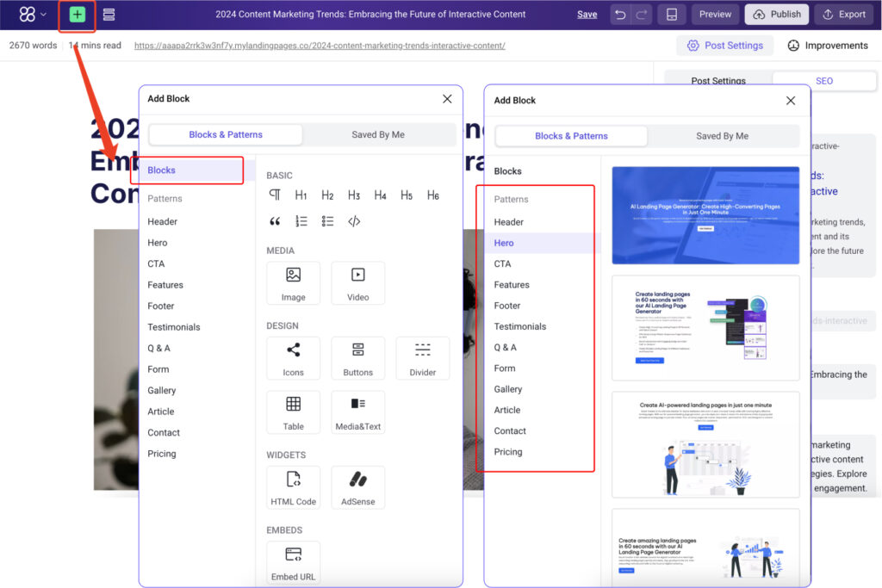
Task: Open the Post Settings button
Action: [x=724, y=46]
